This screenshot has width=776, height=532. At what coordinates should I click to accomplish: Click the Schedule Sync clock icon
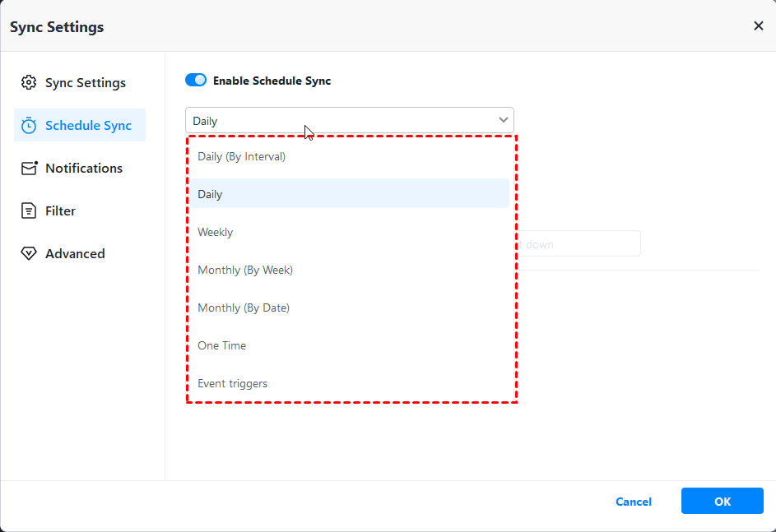point(29,126)
